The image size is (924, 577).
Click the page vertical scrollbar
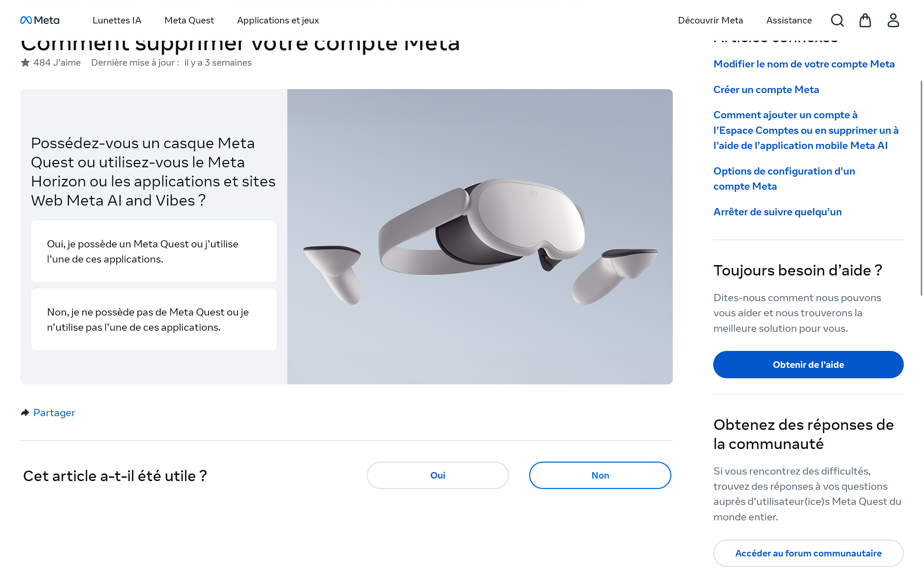tap(921, 188)
